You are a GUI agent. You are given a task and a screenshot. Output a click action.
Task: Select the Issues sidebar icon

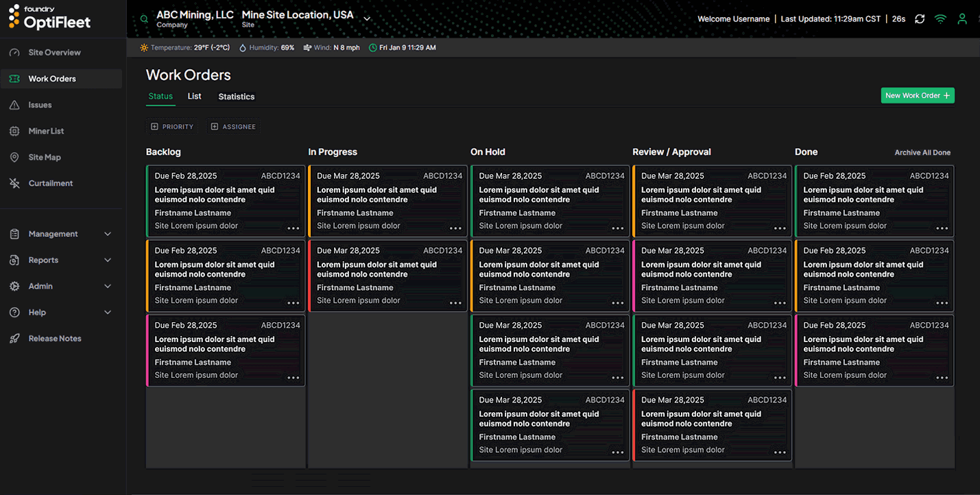point(15,104)
